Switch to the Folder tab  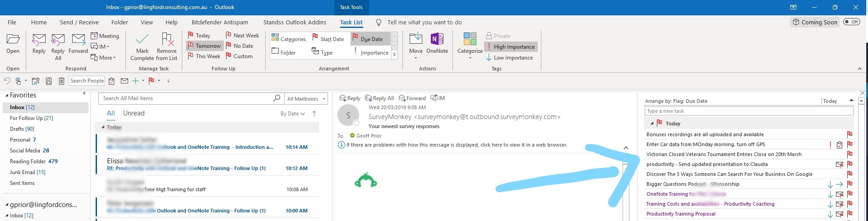tap(120, 22)
